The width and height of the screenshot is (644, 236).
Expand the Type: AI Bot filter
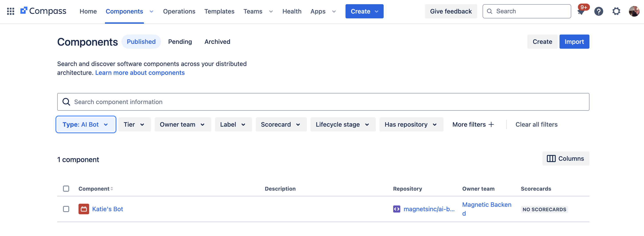(x=86, y=124)
